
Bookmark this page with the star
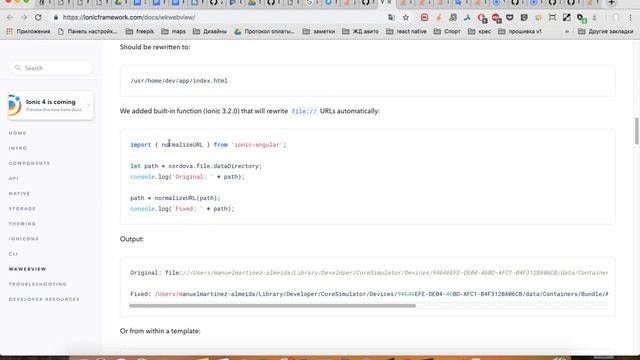coord(406,18)
